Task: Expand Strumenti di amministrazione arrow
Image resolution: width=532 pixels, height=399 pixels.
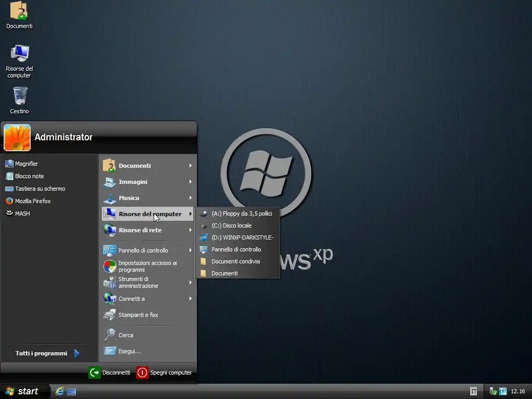Action: point(190,282)
